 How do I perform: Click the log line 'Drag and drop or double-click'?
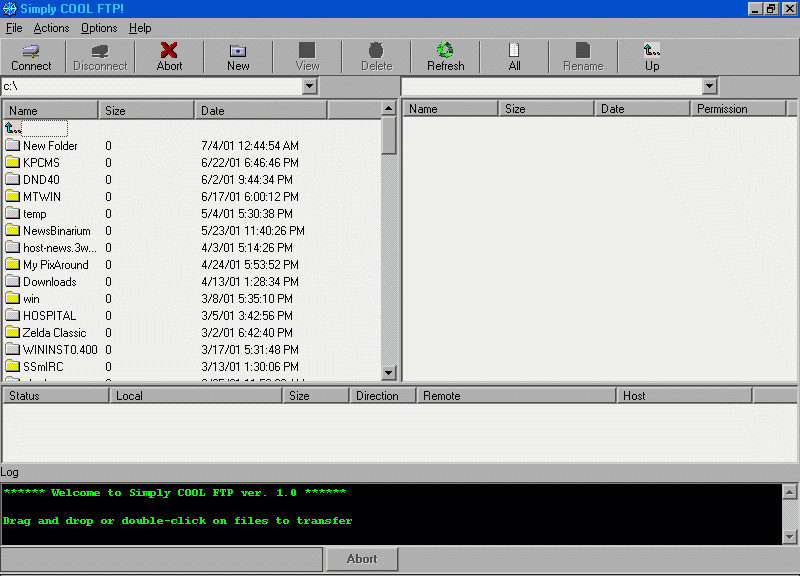[x=178, y=521]
